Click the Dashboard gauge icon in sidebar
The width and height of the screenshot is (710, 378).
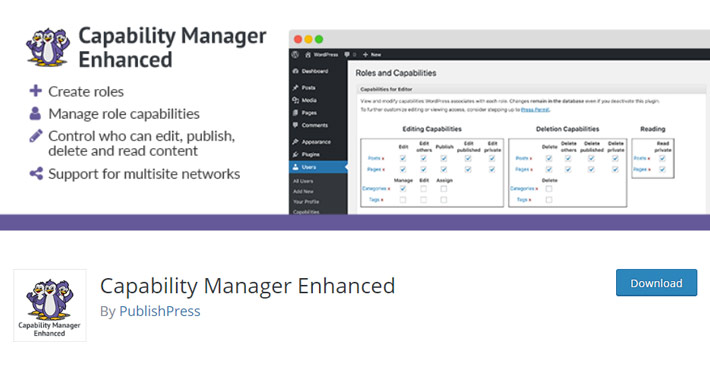tap(296, 71)
